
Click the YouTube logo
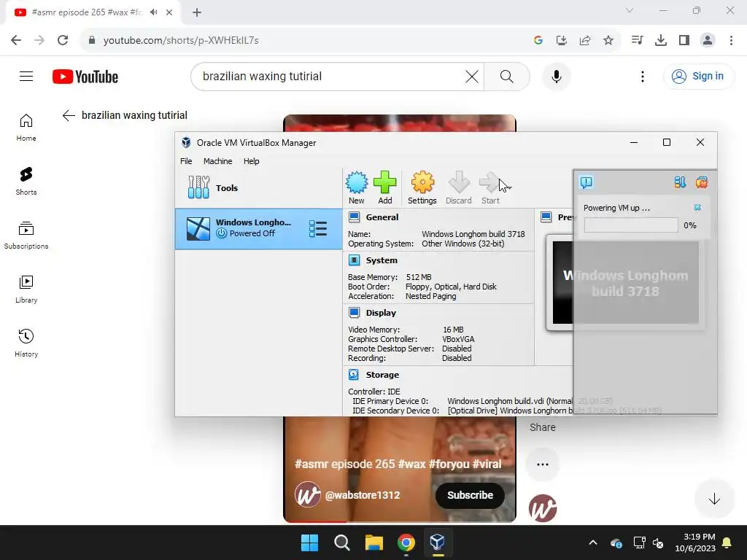click(85, 77)
